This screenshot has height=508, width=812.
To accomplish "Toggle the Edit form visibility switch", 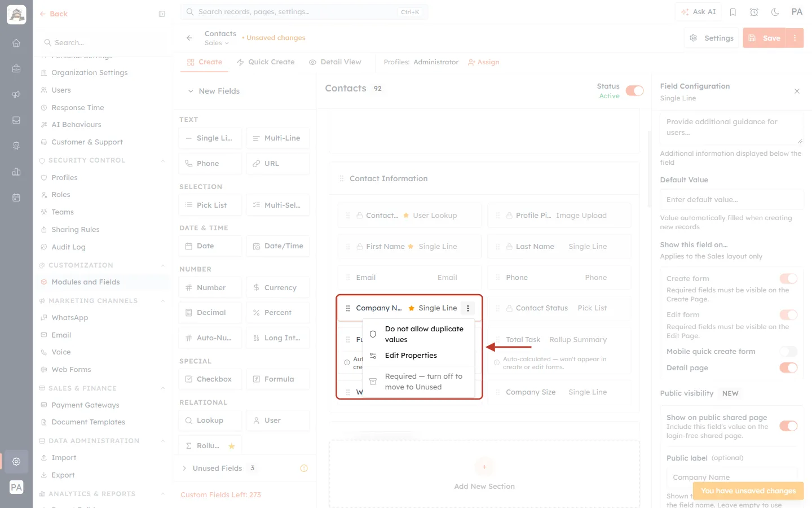I will coord(788,314).
